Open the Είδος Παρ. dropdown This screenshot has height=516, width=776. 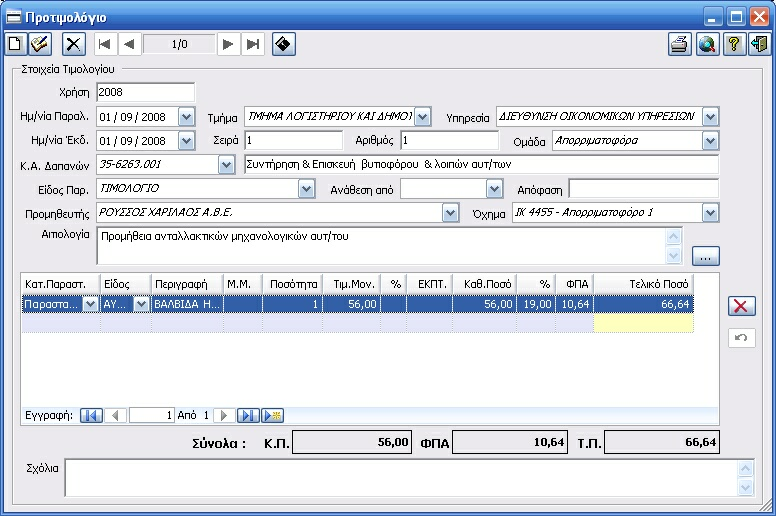pyautogui.click(x=306, y=189)
